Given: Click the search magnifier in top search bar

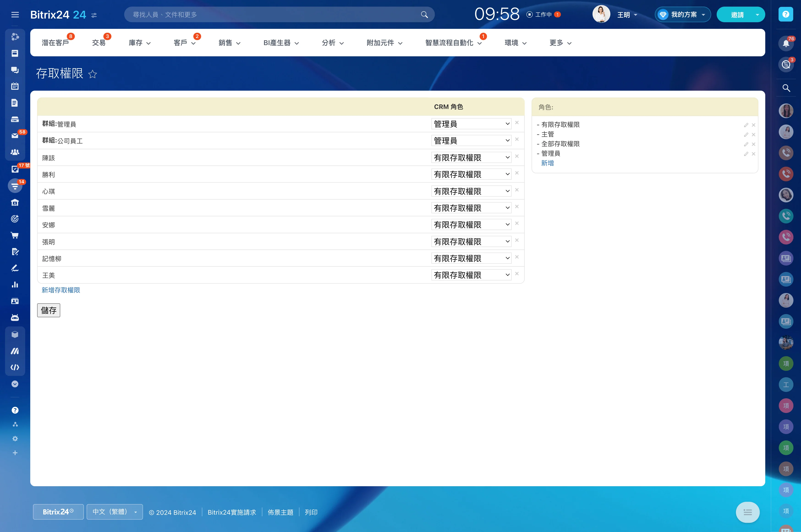Looking at the screenshot, I should pyautogui.click(x=424, y=15).
